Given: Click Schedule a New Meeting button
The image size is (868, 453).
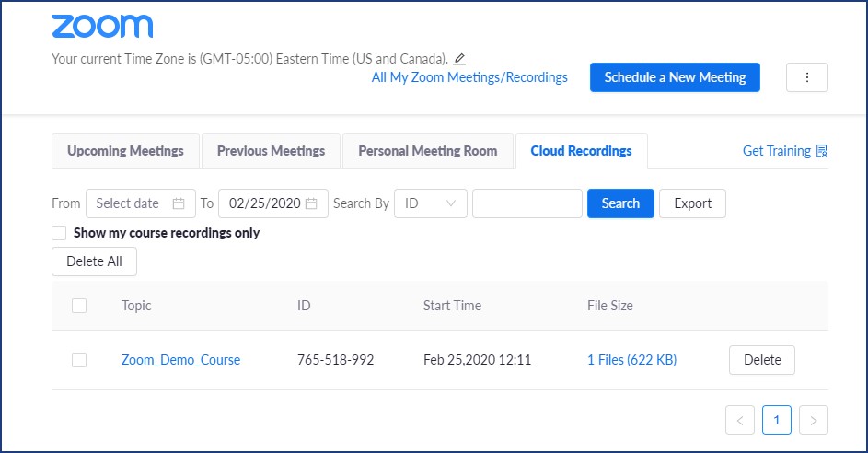Looking at the screenshot, I should click(x=675, y=77).
